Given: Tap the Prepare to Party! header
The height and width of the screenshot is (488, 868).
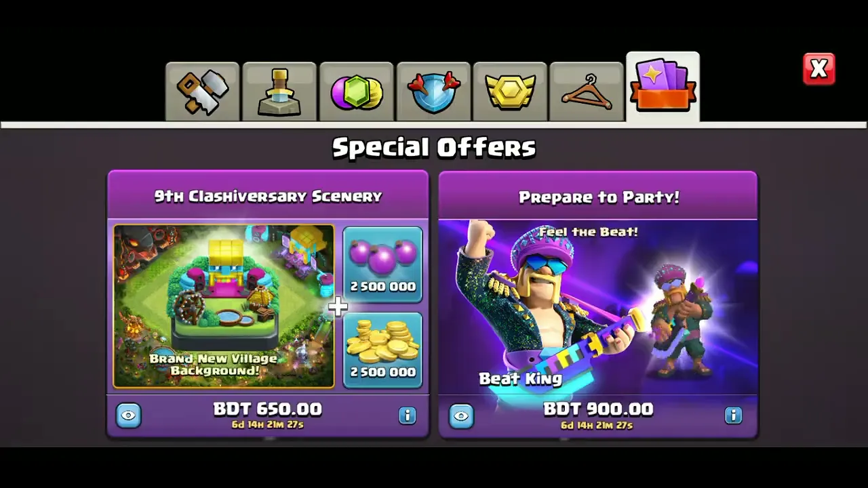Looking at the screenshot, I should [598, 197].
